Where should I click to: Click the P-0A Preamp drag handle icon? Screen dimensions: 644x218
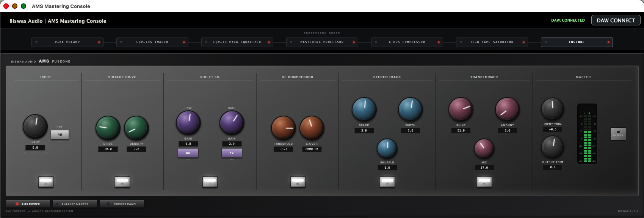click(x=36, y=42)
